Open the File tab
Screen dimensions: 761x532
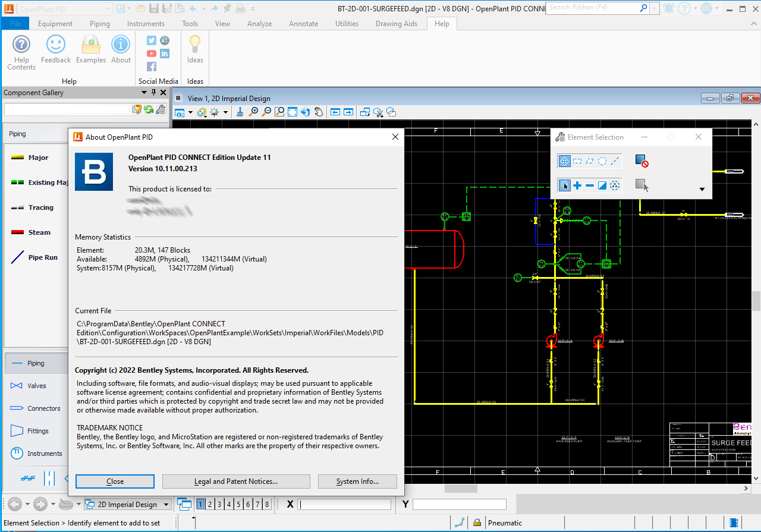coord(15,24)
